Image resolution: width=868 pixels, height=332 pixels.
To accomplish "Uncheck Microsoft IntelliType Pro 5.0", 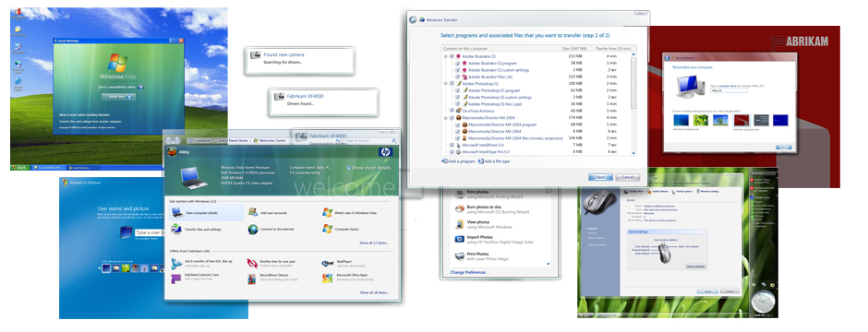I will (452, 151).
